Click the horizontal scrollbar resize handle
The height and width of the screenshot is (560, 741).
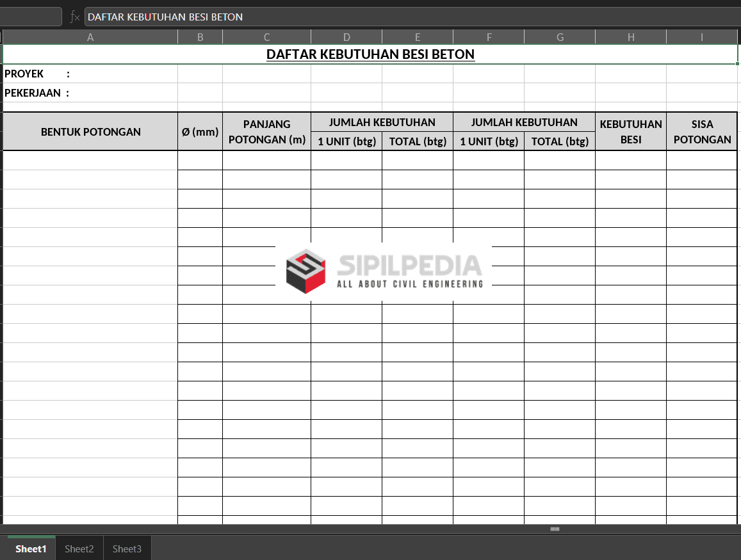(x=555, y=529)
